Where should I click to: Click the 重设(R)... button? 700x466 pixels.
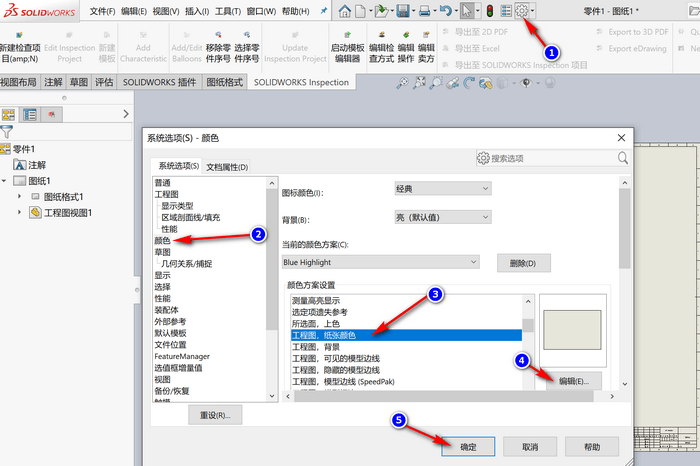215,415
